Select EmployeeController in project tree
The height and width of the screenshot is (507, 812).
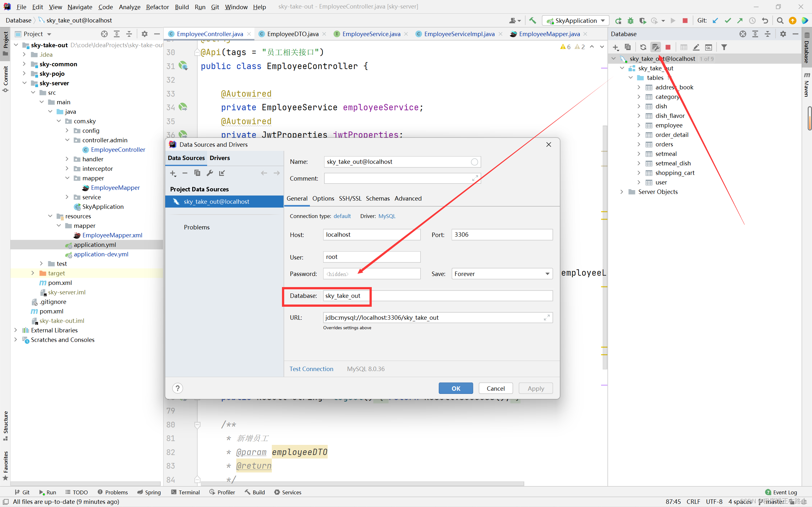pyautogui.click(x=118, y=149)
